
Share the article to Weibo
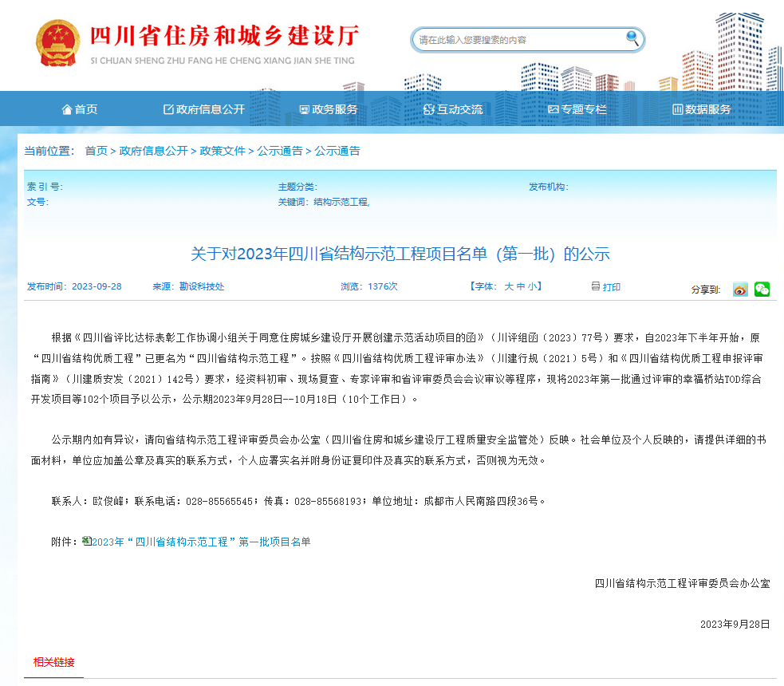[740, 290]
